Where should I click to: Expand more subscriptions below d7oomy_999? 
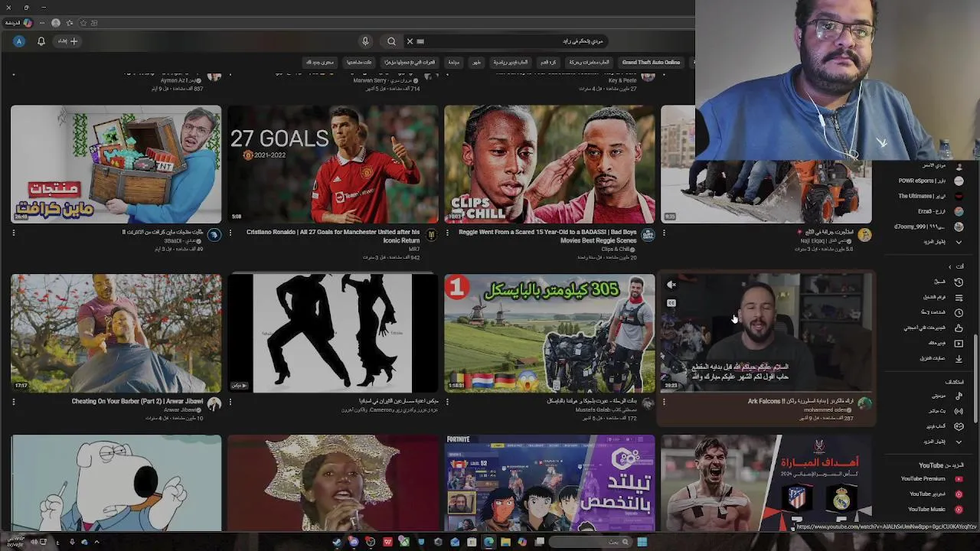[x=943, y=242]
